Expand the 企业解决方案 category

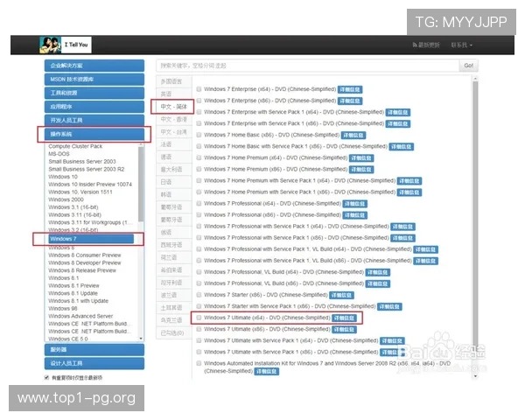[94, 66]
